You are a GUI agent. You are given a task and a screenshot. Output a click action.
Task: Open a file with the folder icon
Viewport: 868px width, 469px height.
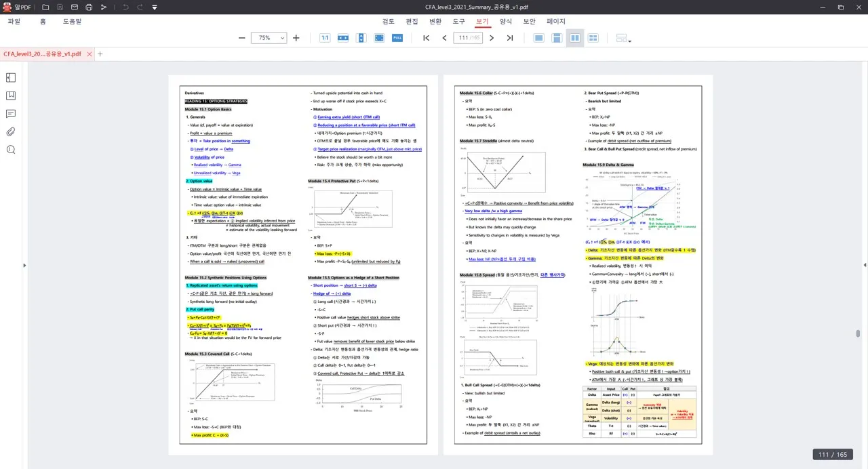45,7
